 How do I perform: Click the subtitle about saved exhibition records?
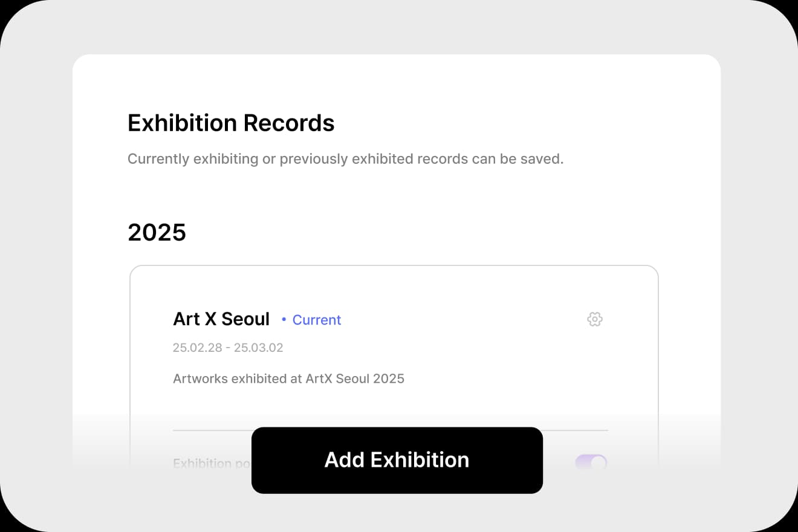point(345,159)
